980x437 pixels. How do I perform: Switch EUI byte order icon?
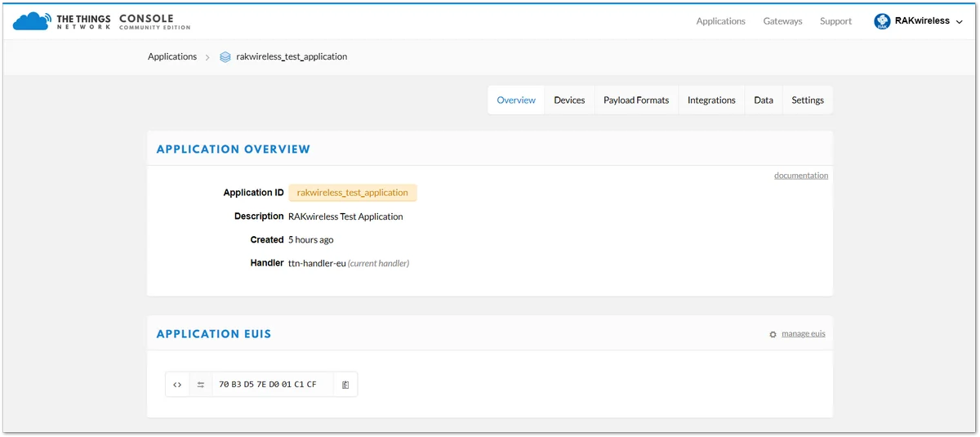click(x=201, y=385)
